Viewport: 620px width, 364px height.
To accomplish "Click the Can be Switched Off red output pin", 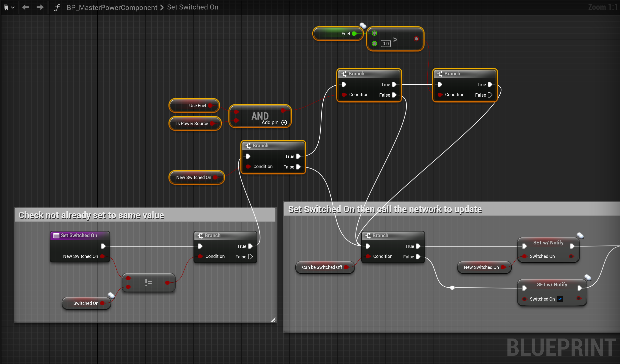I will (346, 267).
